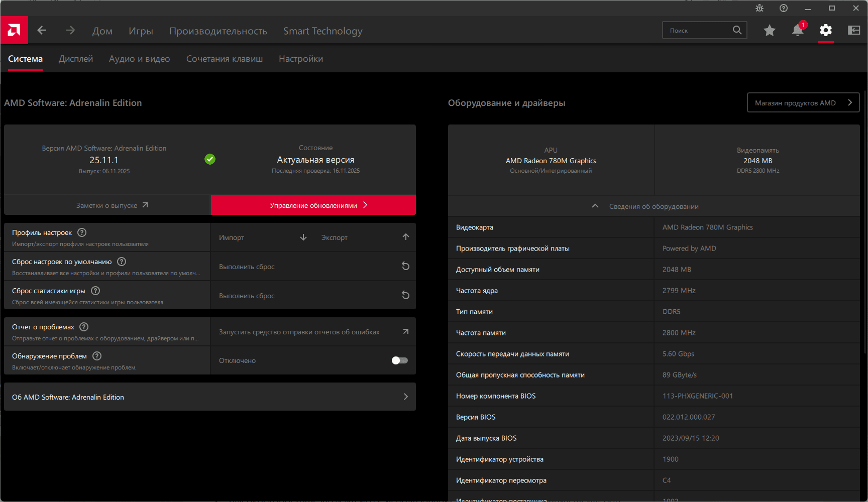Switch to the Аудио и видео tab

(x=140, y=59)
